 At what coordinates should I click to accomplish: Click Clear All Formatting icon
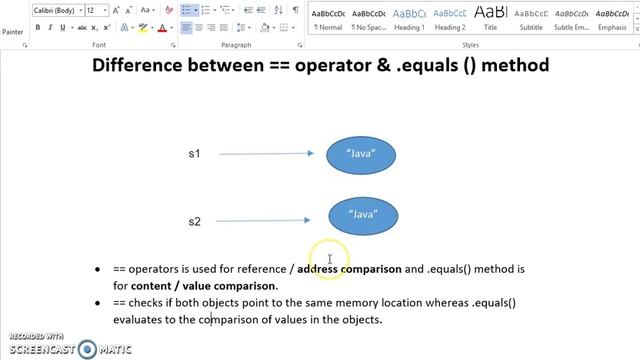click(x=169, y=10)
